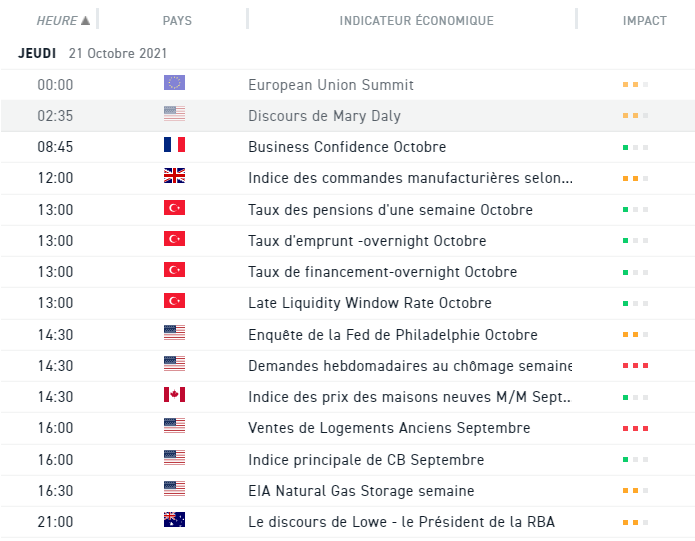Click the Impact column header
695x541 pixels.
(x=644, y=20)
